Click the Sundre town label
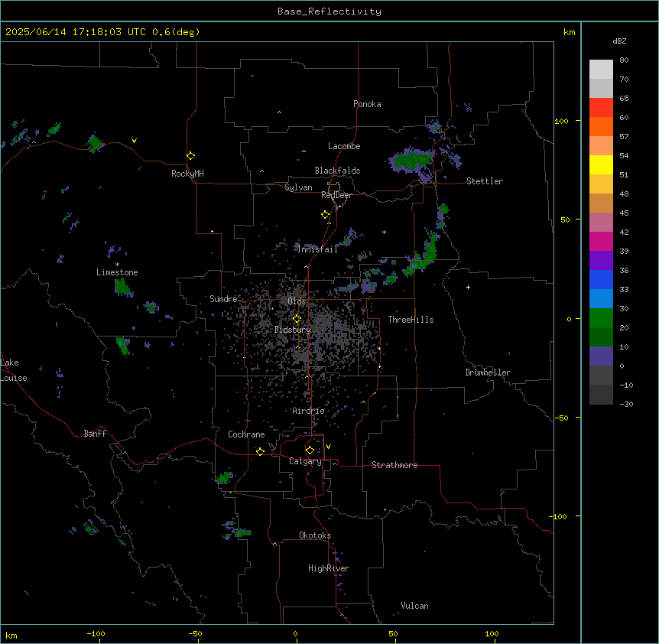The height and width of the screenshot is (644, 659). [x=223, y=299]
